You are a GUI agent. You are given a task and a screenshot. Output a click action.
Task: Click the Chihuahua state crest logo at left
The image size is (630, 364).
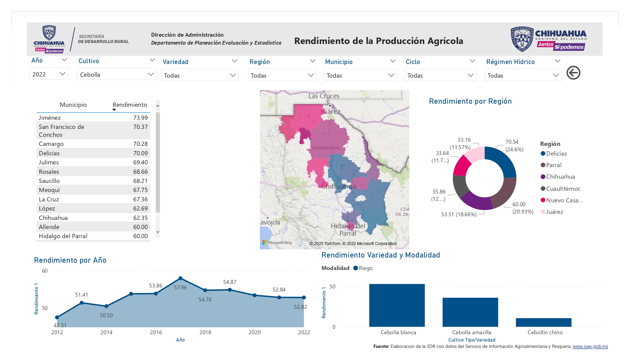click(x=49, y=39)
